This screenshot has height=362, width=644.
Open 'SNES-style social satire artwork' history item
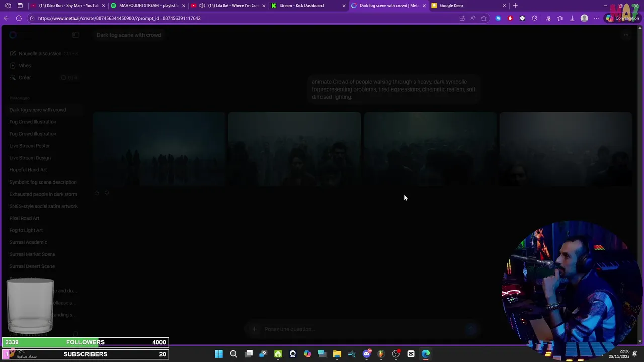(x=43, y=206)
